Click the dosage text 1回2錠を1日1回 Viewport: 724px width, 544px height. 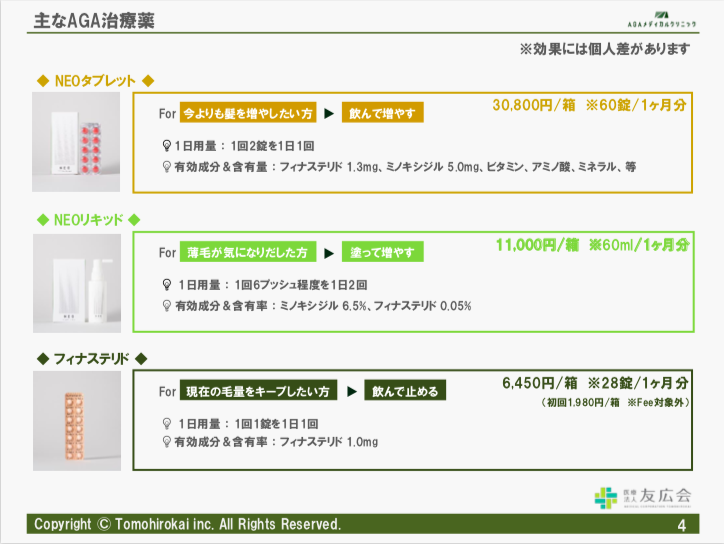(272, 146)
